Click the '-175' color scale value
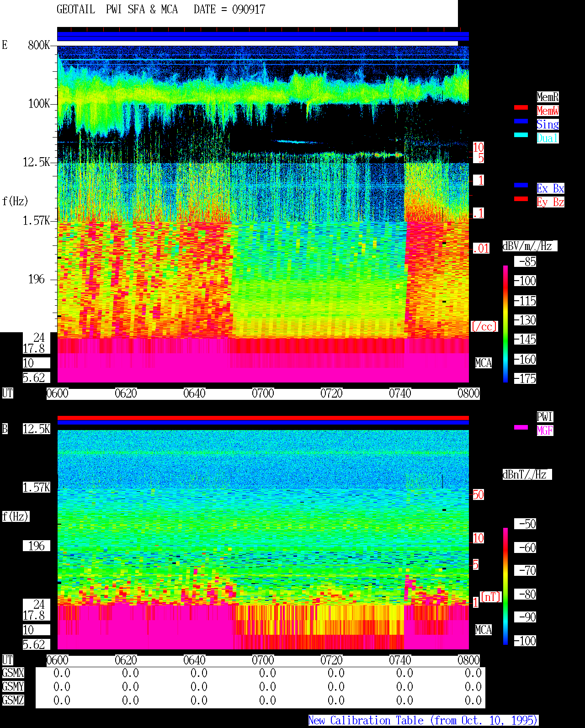The image size is (585, 728). pos(525,379)
